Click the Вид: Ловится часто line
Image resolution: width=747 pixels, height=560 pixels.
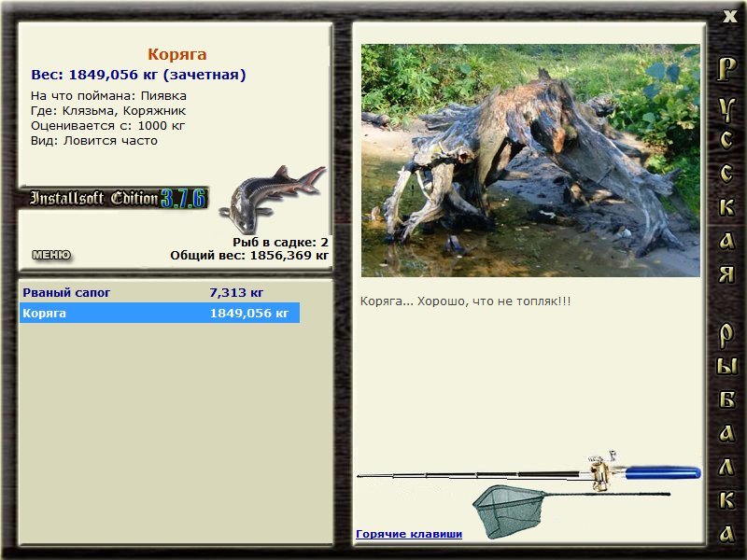pyautogui.click(x=94, y=141)
